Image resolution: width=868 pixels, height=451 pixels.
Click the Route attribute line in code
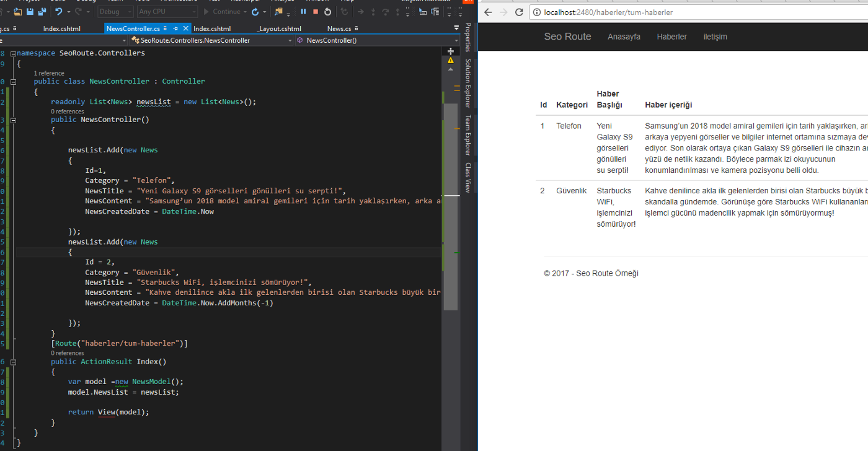(119, 343)
